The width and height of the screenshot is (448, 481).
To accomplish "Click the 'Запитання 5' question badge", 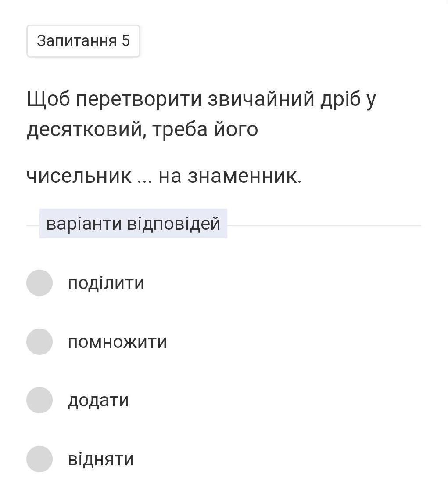I will 83,41.
